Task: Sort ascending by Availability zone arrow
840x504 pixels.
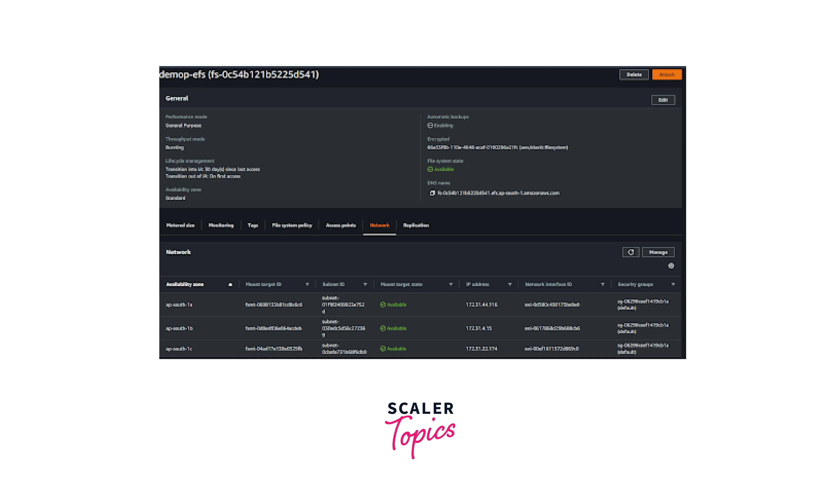Action: coord(230,284)
